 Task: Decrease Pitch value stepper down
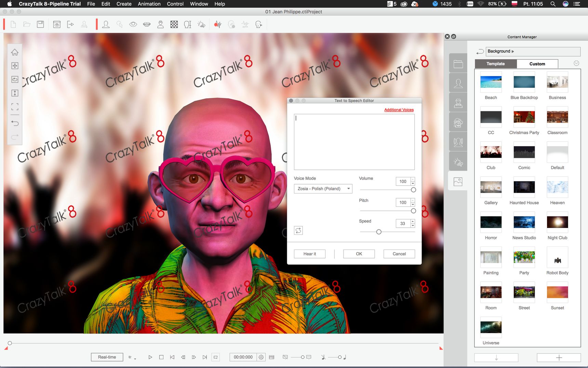point(413,204)
